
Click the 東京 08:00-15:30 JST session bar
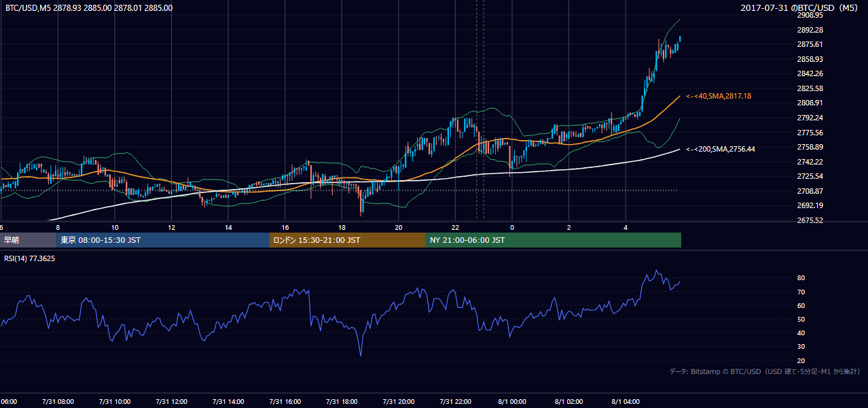point(163,240)
